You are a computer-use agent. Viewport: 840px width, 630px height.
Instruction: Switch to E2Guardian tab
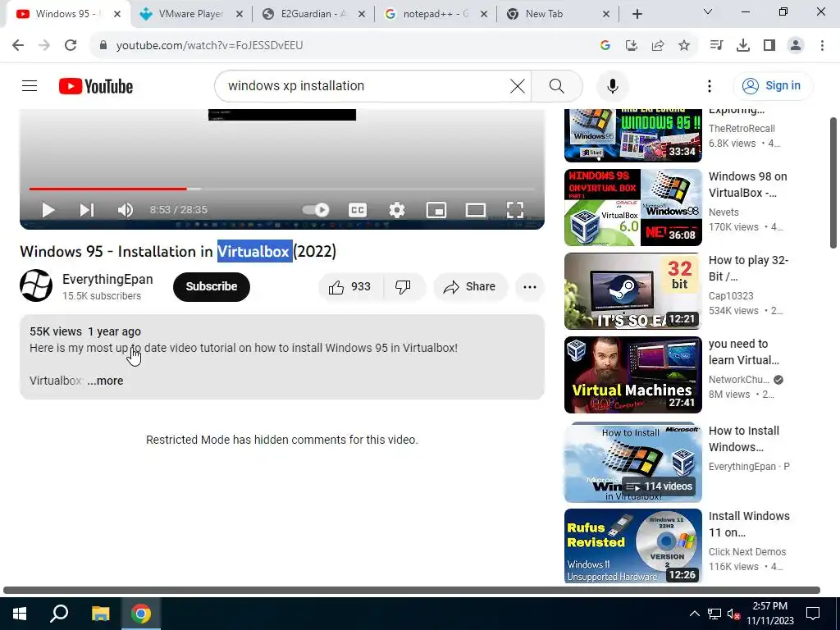point(313,14)
